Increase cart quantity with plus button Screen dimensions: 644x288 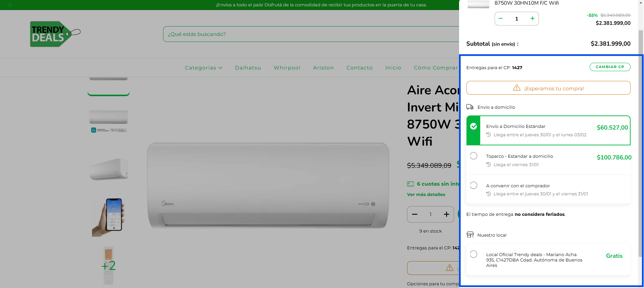pyautogui.click(x=532, y=18)
